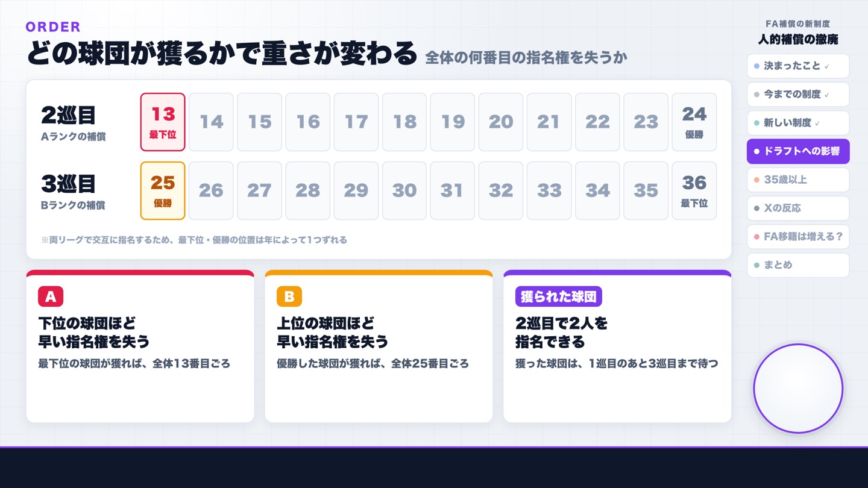Select pick number 29 cell
Viewport: 868px width, 488px height.
point(356,190)
